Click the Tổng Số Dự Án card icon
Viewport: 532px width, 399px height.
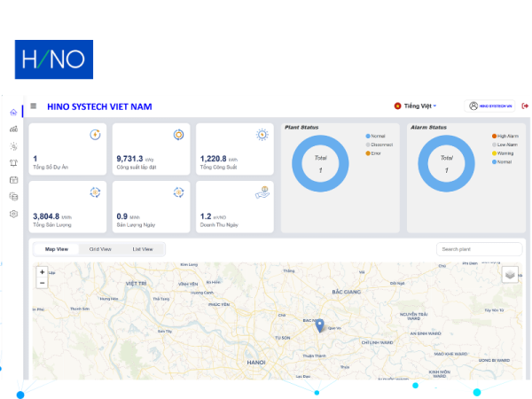point(95,135)
